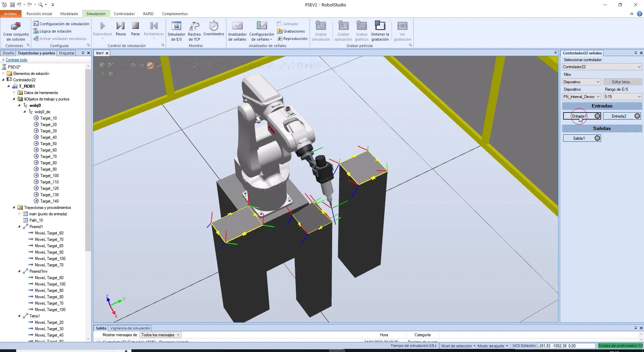
Task: Click the undo icon in quick access
Action: [x=19, y=5]
